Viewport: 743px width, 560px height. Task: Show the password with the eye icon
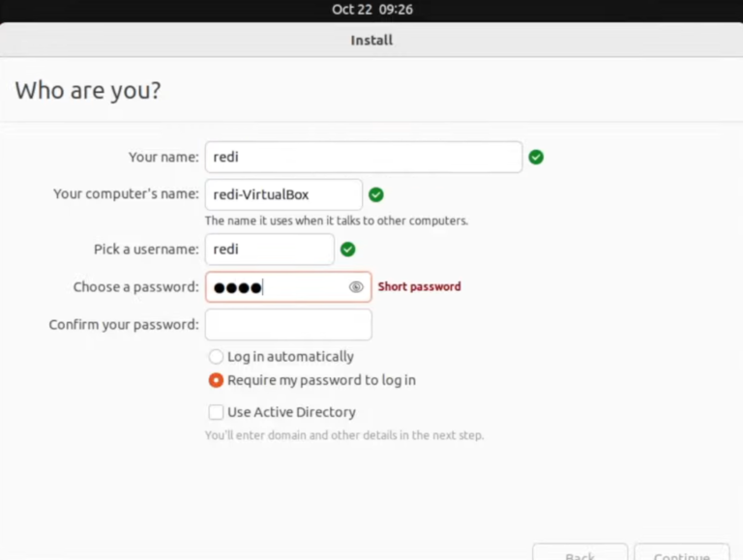click(x=356, y=287)
